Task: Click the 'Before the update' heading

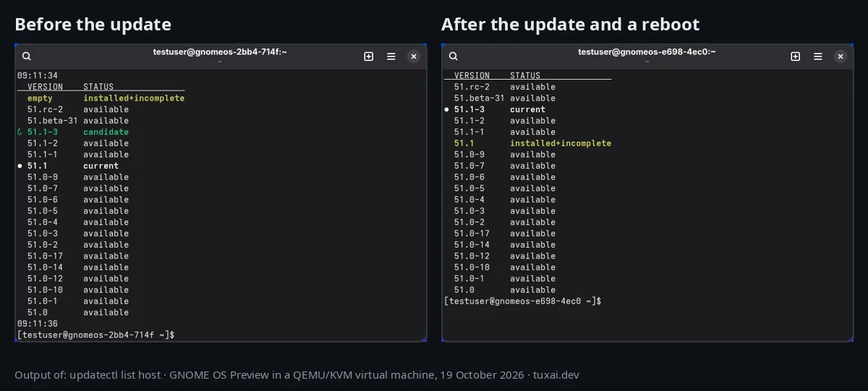Action: click(93, 25)
